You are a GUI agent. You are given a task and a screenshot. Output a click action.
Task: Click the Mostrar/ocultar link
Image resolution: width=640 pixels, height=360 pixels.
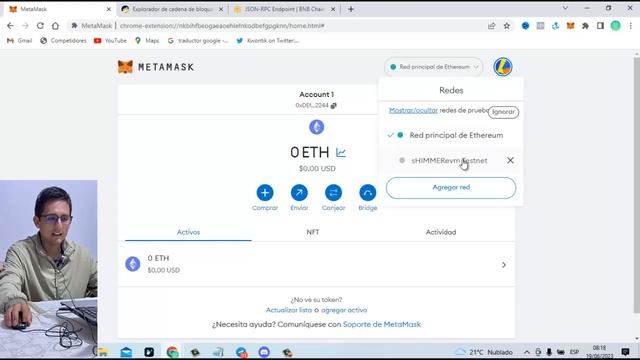point(413,110)
